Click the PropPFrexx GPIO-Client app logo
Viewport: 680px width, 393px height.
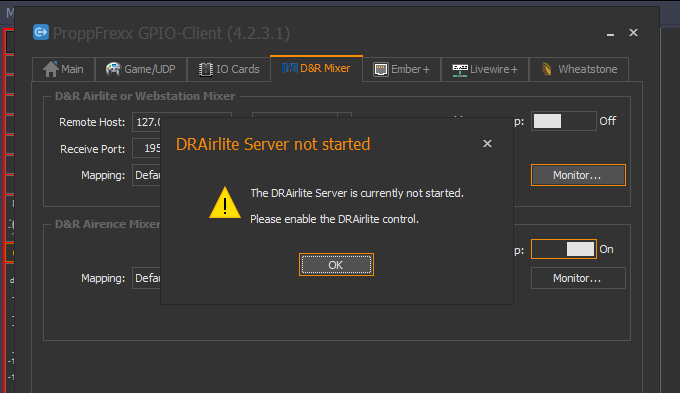click(41, 32)
